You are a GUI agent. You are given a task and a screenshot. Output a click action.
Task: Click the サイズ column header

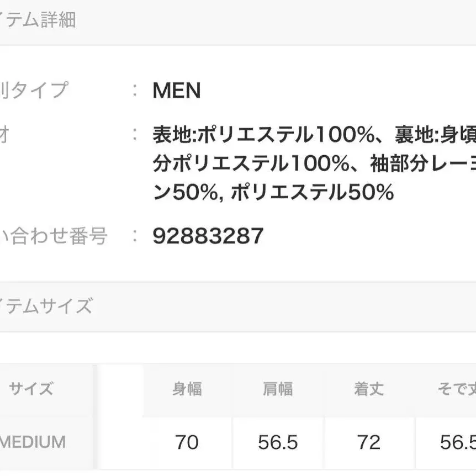[x=31, y=389]
